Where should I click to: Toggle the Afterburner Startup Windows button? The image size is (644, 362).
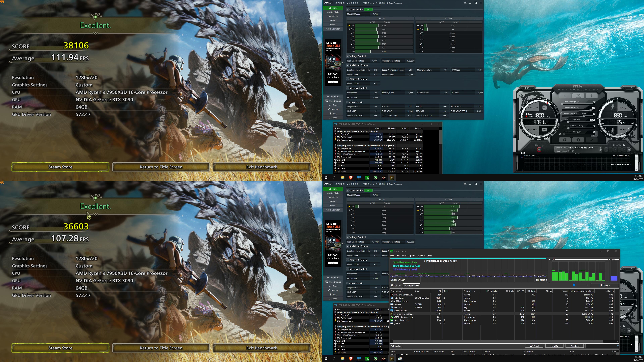point(539,149)
